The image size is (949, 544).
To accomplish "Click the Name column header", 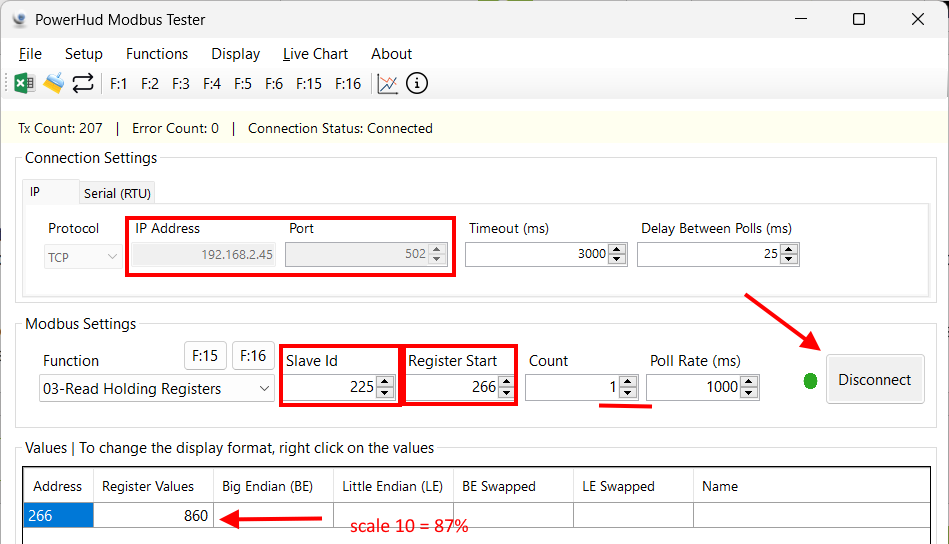I will [x=812, y=486].
